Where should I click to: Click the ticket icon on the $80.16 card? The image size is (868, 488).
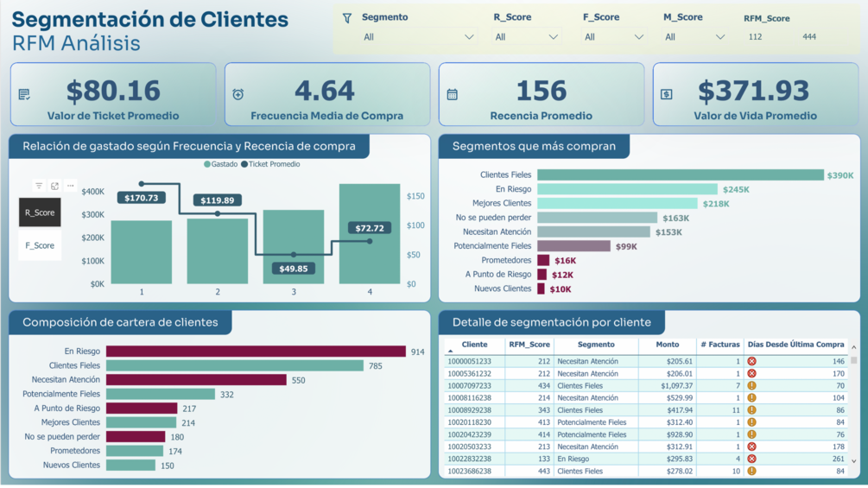coord(24,95)
